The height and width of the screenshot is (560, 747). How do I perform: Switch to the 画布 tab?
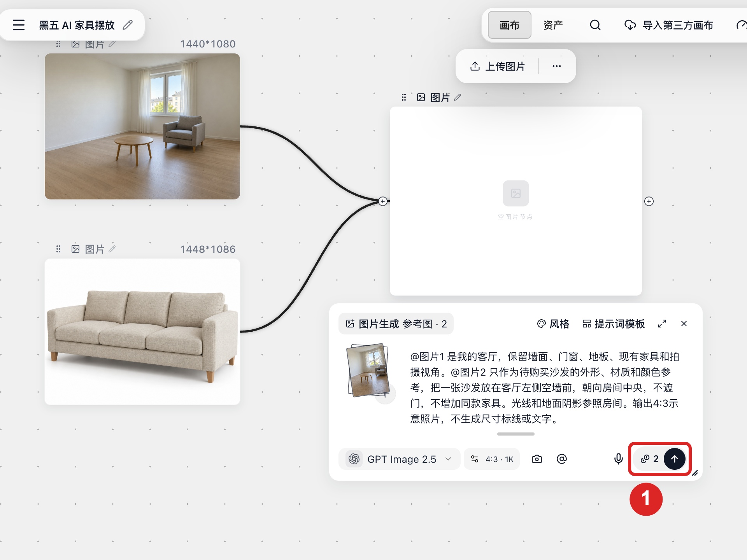[509, 25]
